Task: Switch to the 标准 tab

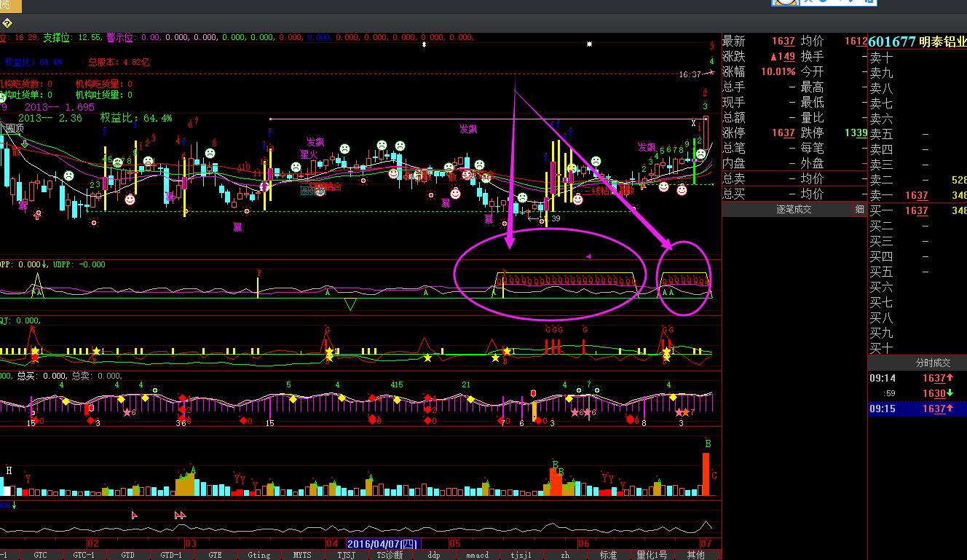Action: click(608, 555)
